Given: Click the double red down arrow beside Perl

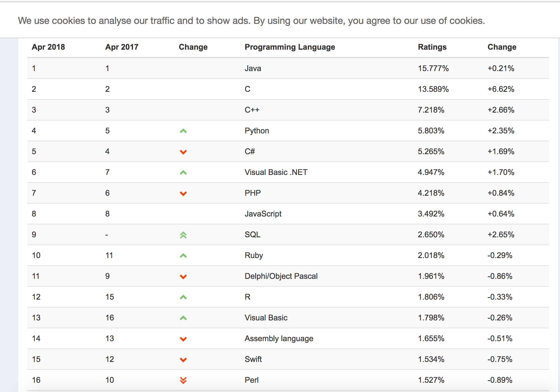Looking at the screenshot, I should click(x=183, y=380).
